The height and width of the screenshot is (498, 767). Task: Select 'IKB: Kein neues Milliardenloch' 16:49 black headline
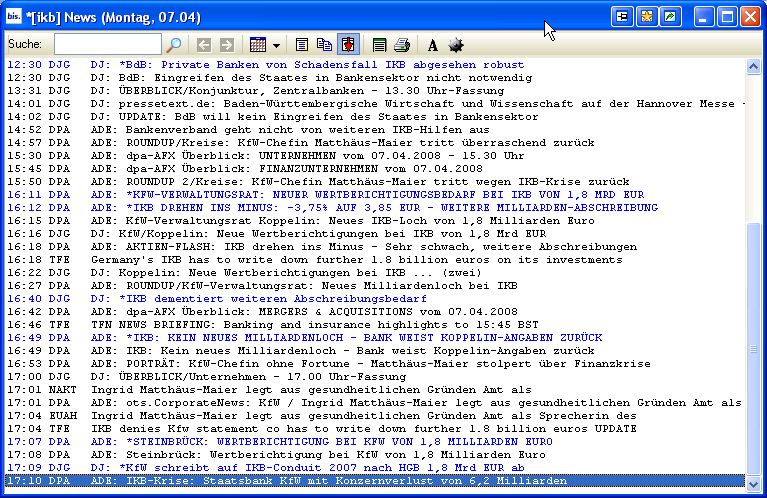tap(375, 351)
